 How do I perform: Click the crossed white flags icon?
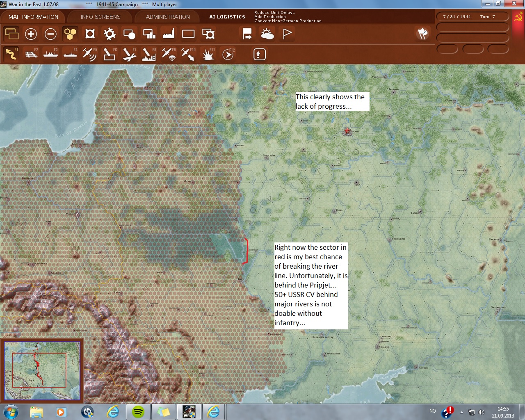(422, 34)
